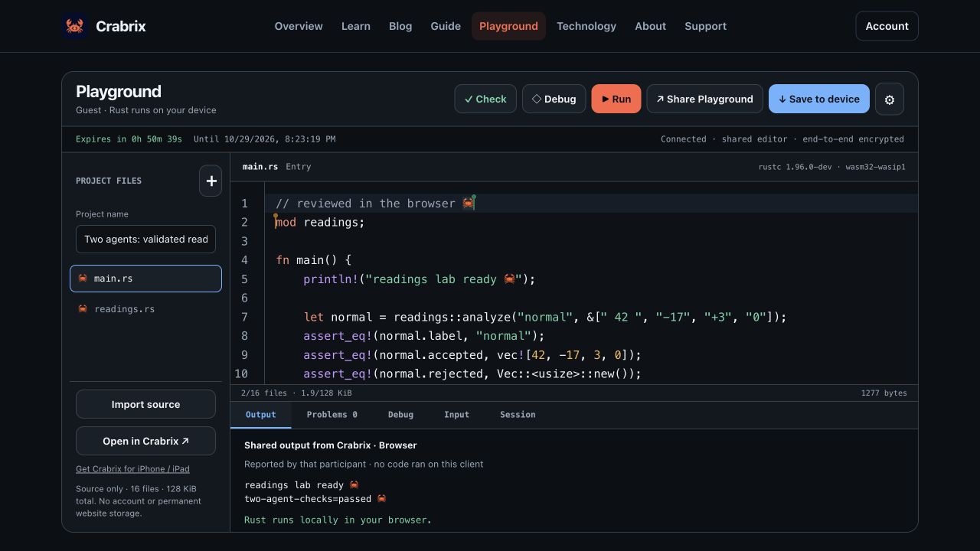Open the Problems 0 tab
The image size is (980, 551).
click(x=332, y=415)
